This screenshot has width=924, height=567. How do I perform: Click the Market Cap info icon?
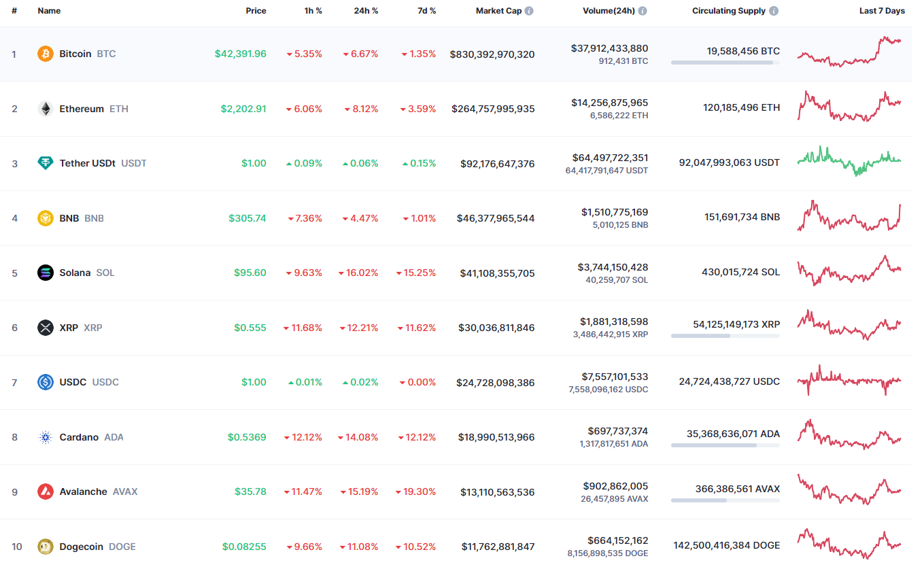pos(529,11)
